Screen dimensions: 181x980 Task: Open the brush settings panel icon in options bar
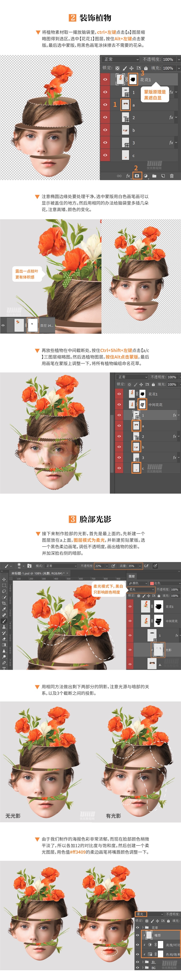(29, 566)
